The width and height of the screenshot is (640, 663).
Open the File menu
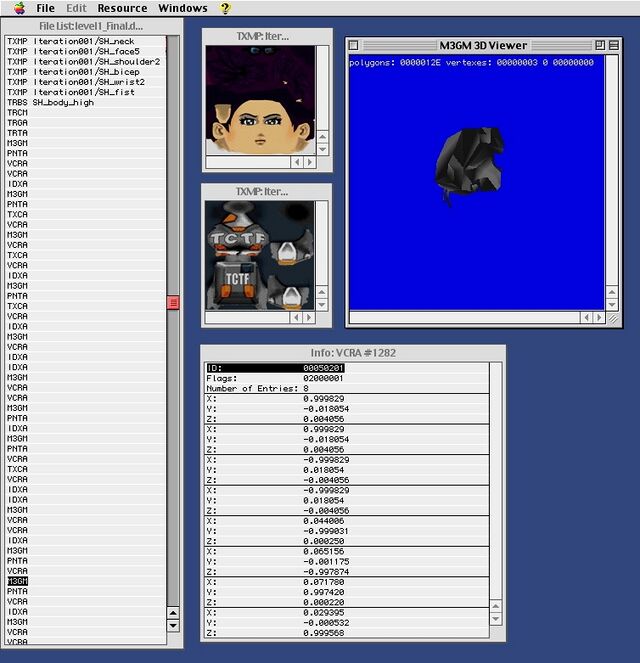pos(45,8)
